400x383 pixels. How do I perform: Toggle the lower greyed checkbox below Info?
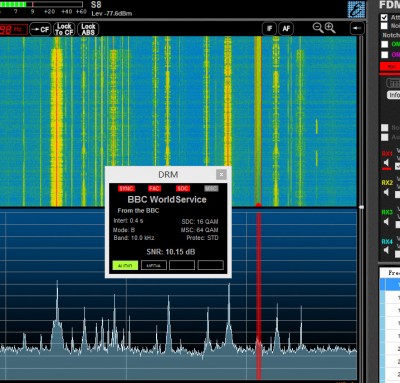click(385, 137)
